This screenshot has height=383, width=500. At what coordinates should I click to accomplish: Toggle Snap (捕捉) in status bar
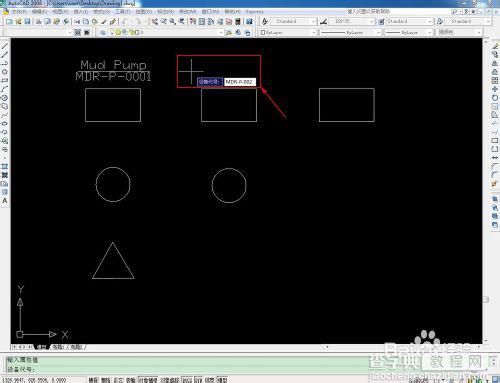93,380
